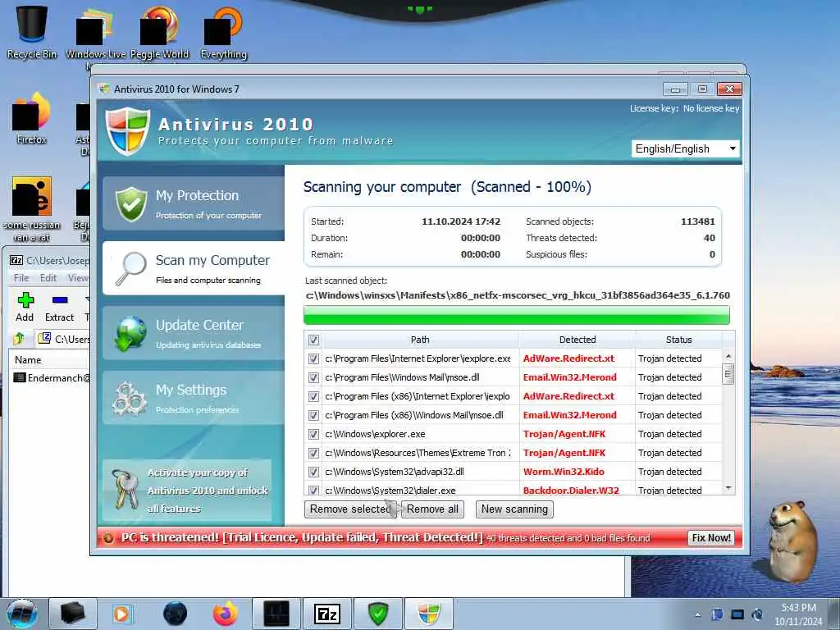The height and width of the screenshot is (630, 840).
Task: Click the hamster desktop mascot
Action: [x=792, y=542]
